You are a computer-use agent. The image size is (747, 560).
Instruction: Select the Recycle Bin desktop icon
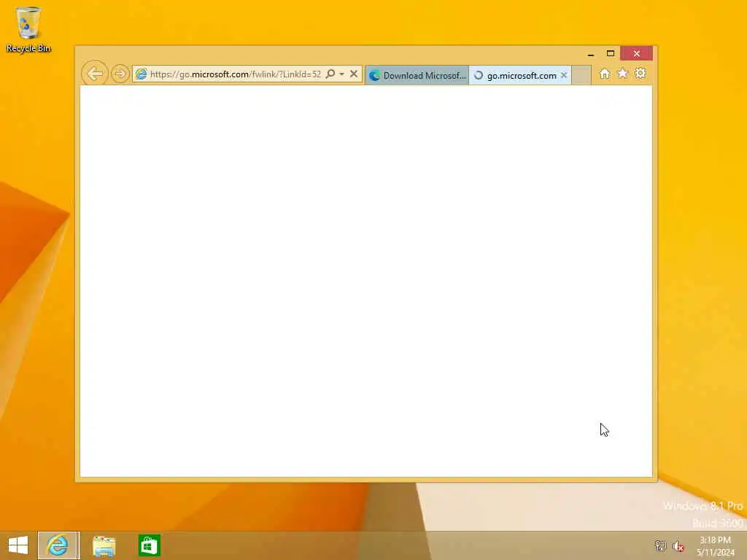pos(28,29)
